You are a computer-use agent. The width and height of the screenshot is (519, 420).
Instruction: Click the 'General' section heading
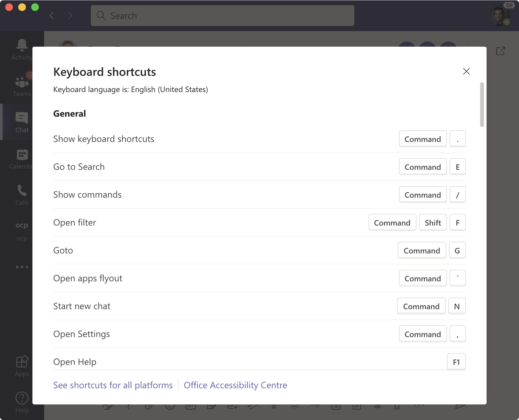(x=69, y=113)
